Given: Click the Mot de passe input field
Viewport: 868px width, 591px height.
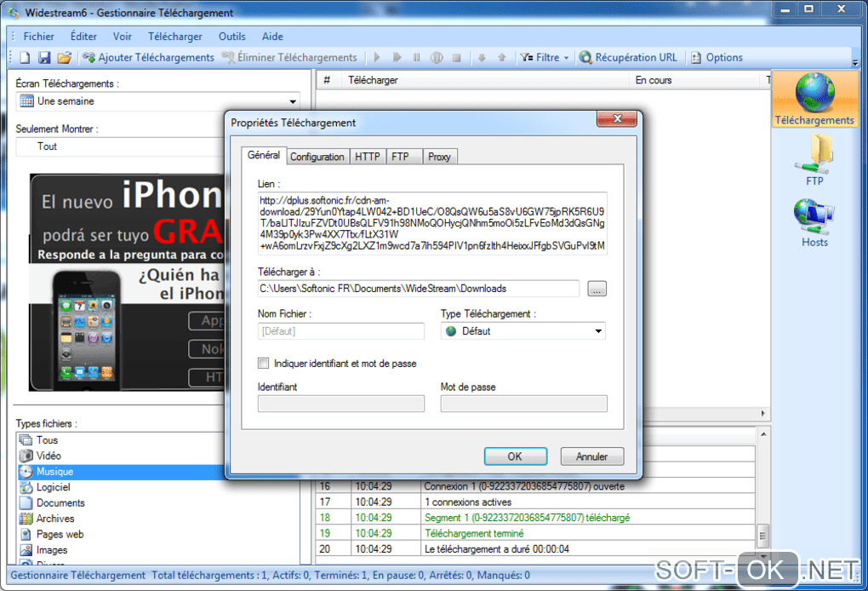Looking at the screenshot, I should click(523, 404).
